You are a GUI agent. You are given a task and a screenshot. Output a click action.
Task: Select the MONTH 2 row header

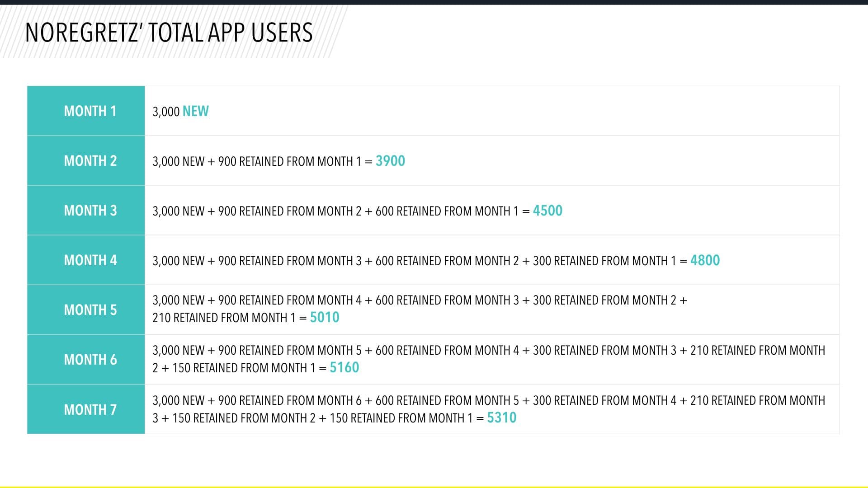click(x=90, y=161)
